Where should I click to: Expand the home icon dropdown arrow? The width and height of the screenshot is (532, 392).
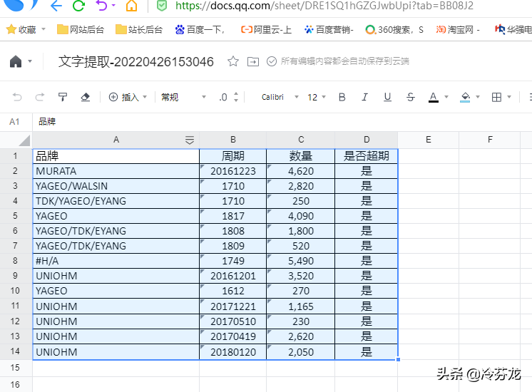(30, 61)
